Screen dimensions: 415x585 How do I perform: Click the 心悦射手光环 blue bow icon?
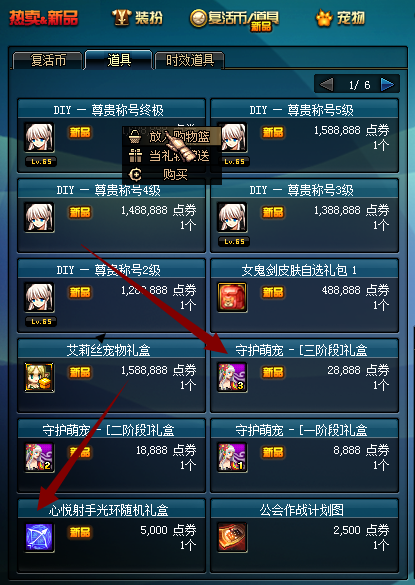click(39, 537)
